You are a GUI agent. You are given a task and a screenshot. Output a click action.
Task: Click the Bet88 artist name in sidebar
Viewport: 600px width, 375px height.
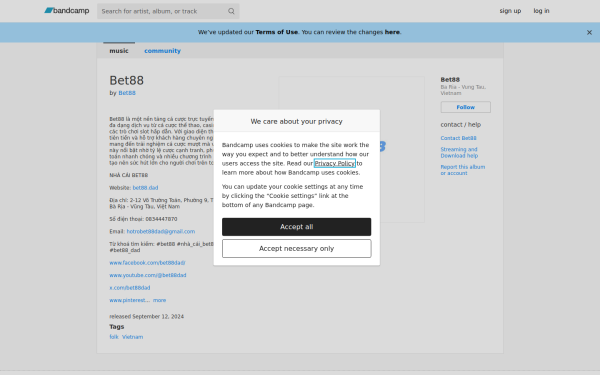[x=450, y=80]
